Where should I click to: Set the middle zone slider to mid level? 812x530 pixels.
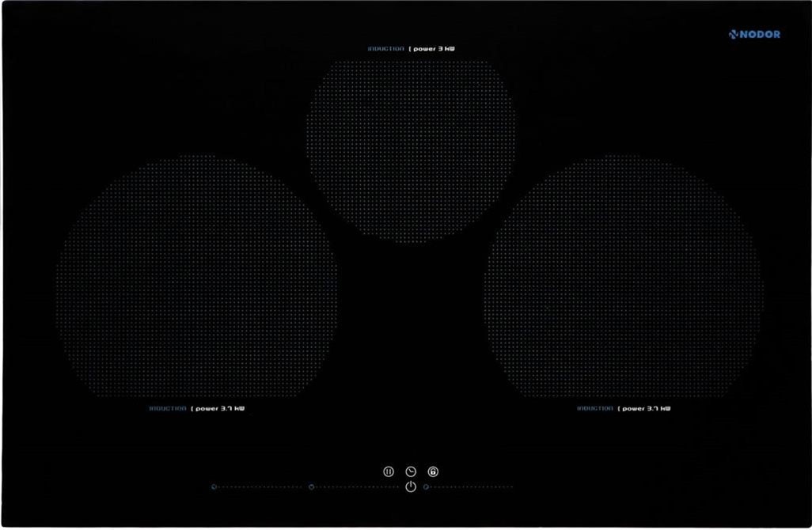[x=356, y=487]
